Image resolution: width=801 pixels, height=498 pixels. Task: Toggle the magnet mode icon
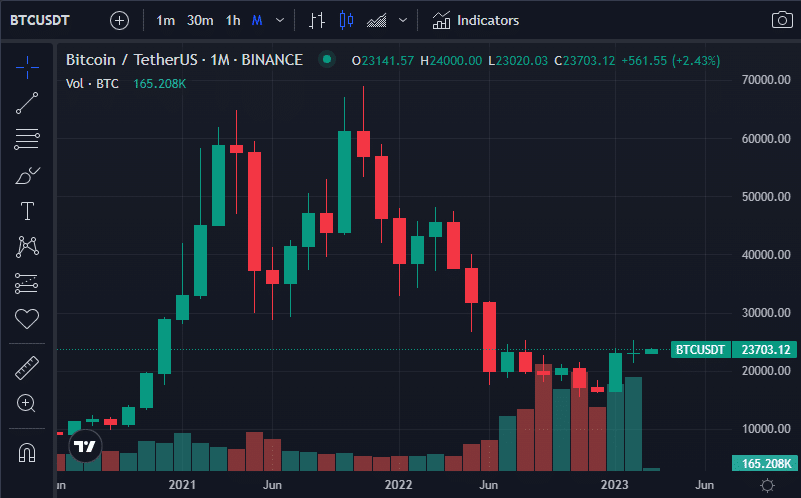27,453
